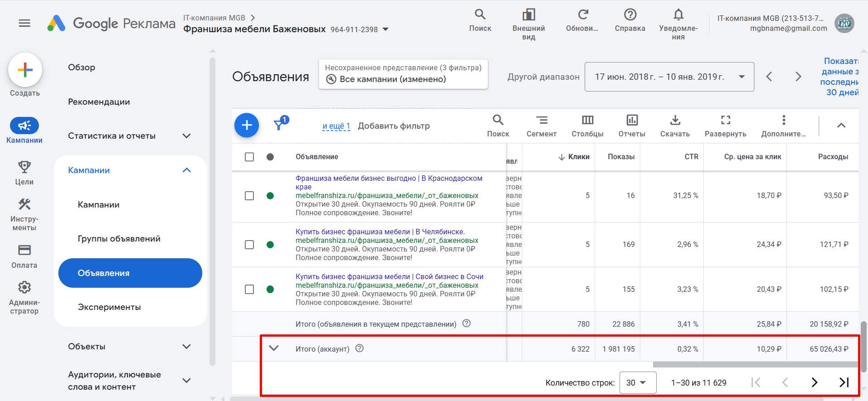The width and height of the screenshot is (868, 401).
Task: Check the Краснодарском крае ad row checkbox
Action: click(x=249, y=196)
